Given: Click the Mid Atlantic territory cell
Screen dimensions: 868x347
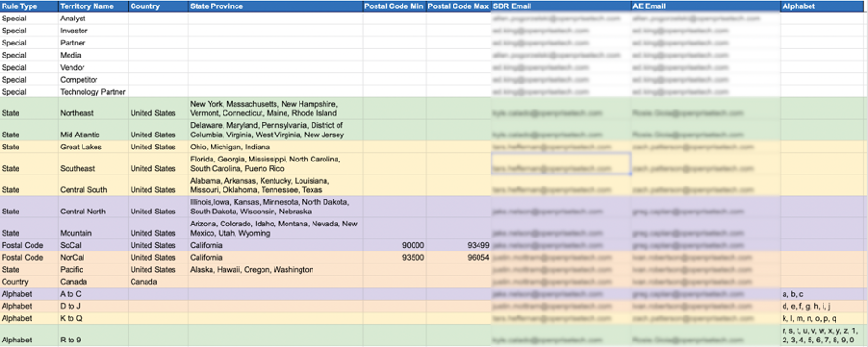Looking at the screenshot, I should 93,130.
